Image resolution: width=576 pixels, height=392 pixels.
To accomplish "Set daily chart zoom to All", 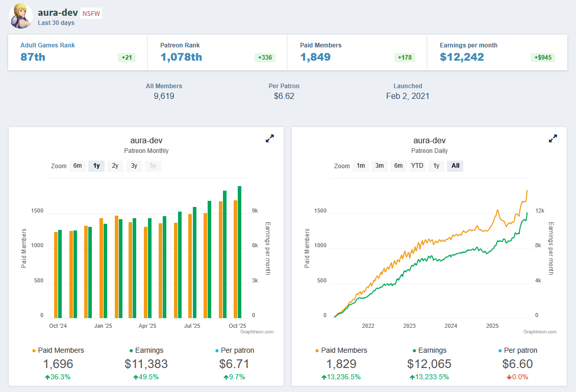I will (455, 166).
